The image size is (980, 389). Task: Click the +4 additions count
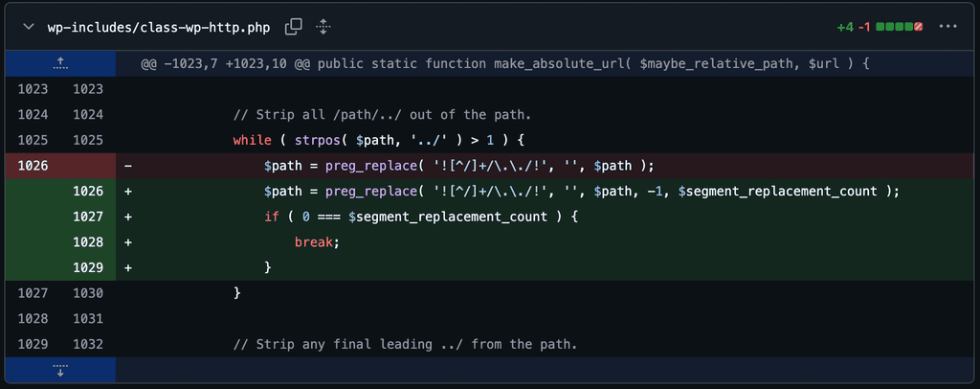845,28
